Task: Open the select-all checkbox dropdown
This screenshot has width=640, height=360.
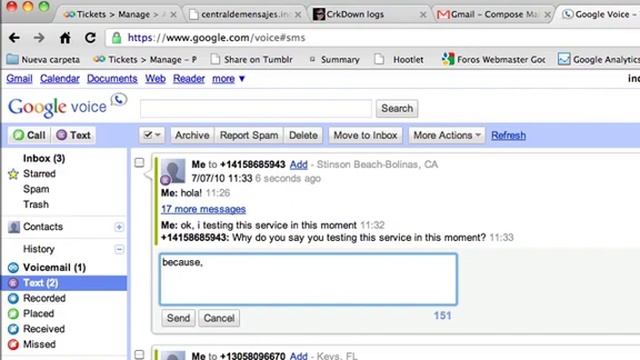Action: point(152,135)
